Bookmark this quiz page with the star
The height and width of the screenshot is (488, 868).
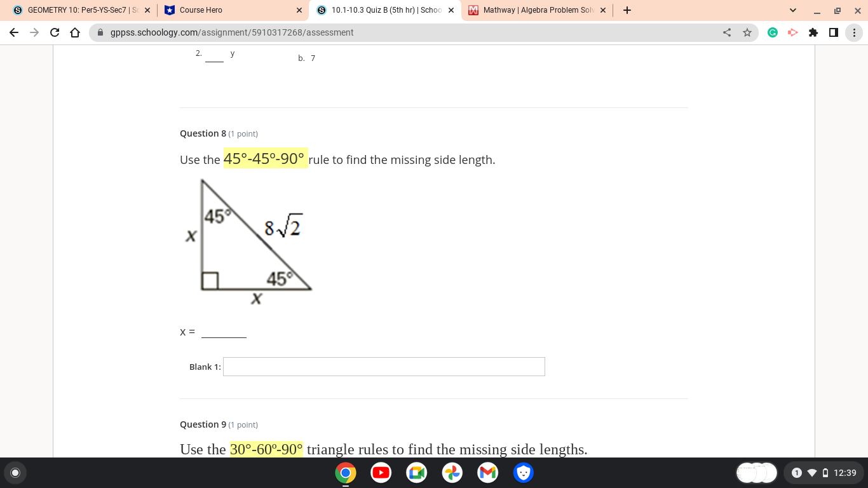point(747,32)
